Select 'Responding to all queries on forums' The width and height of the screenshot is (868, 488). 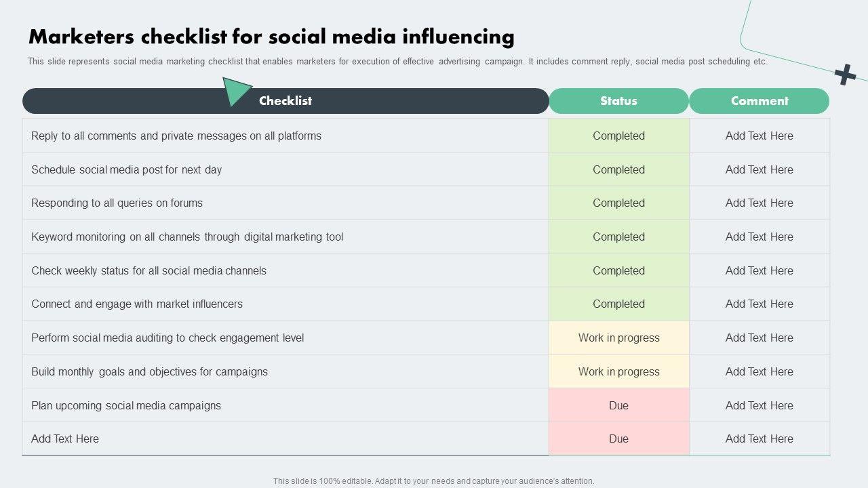click(117, 203)
